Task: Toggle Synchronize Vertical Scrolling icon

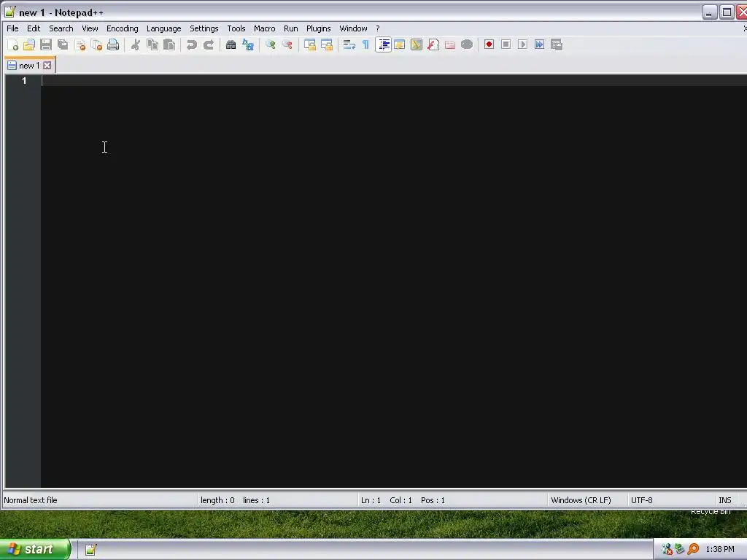Action: pos(310,44)
